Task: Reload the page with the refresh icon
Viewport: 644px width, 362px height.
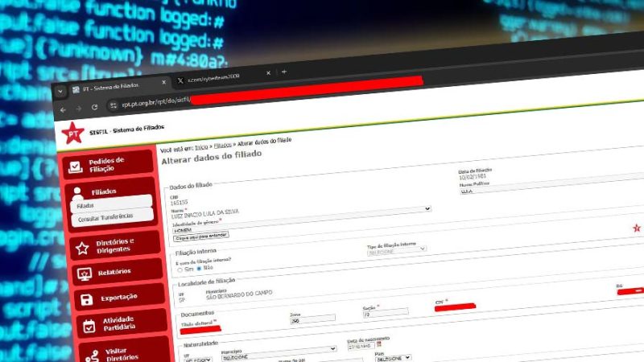Action: click(x=94, y=107)
